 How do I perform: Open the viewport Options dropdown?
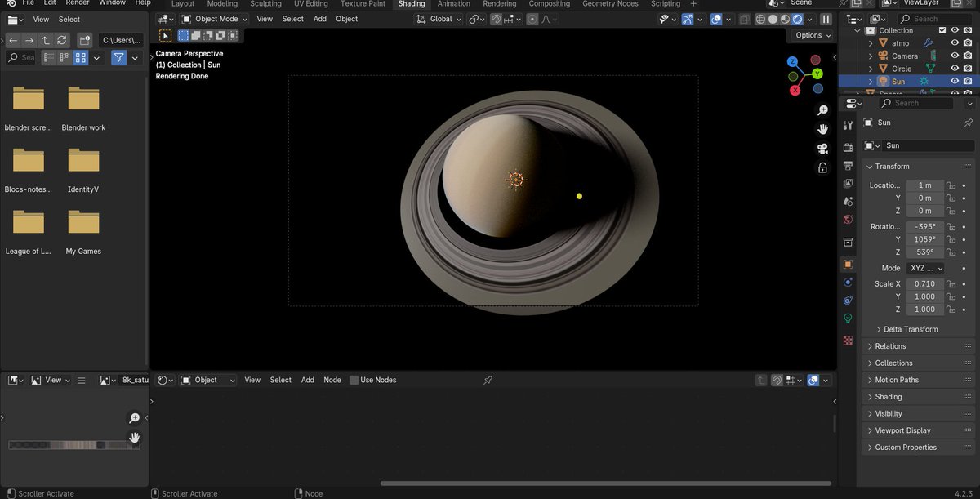pos(812,35)
